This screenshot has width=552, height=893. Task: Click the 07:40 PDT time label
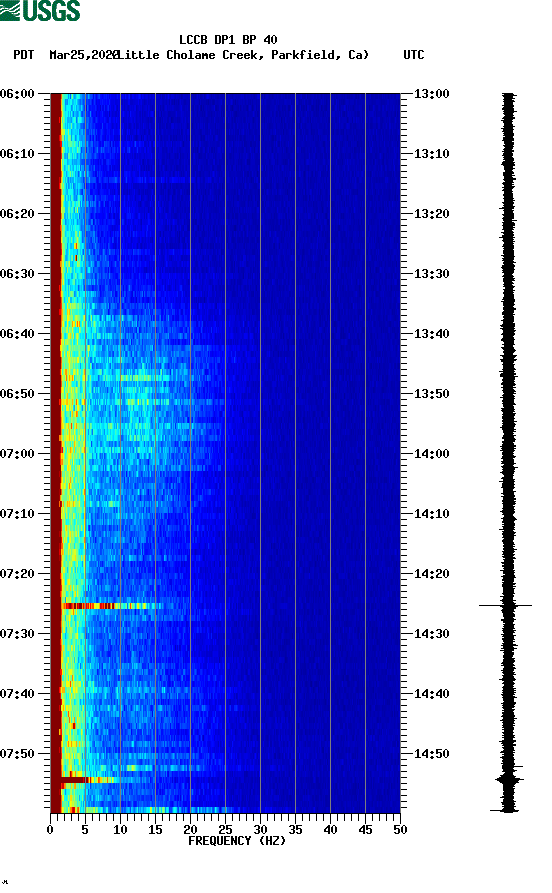point(18,694)
